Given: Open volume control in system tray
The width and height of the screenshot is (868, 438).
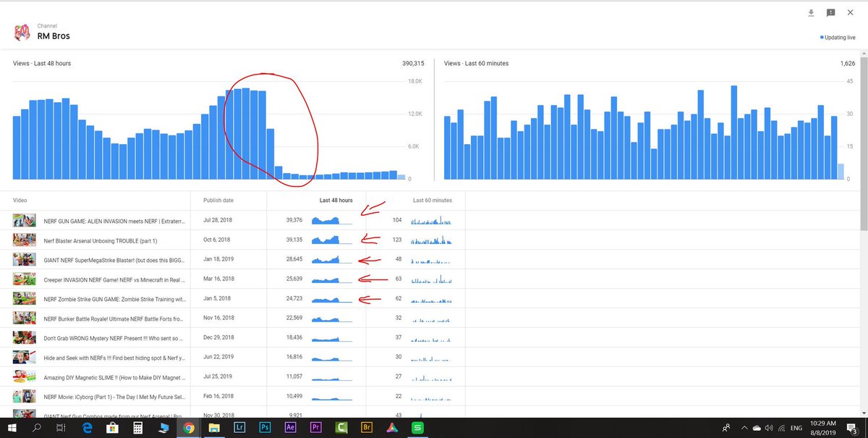Looking at the screenshot, I should pyautogui.click(x=768, y=428).
